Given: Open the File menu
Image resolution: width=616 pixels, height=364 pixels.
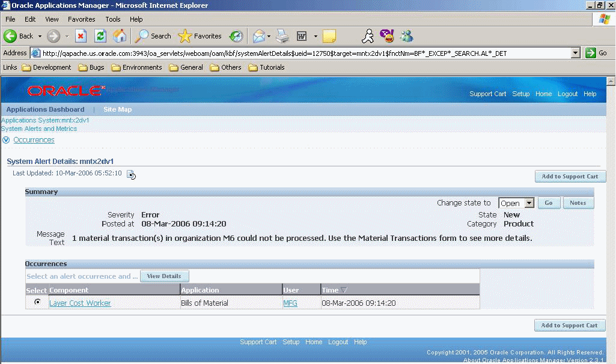Looking at the screenshot, I should 10,19.
